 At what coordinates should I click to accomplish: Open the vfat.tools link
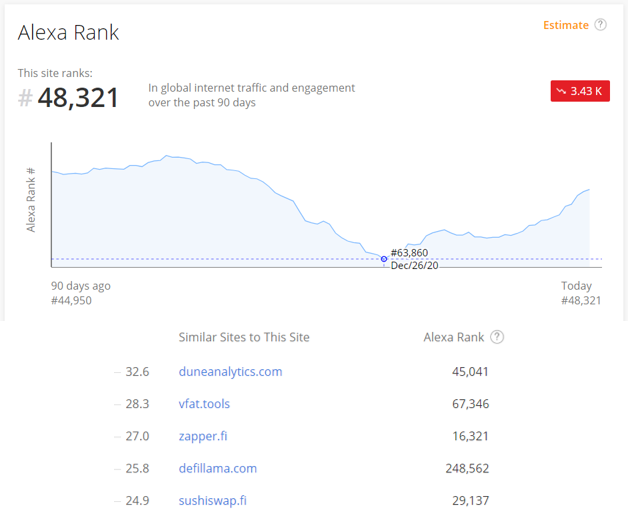tap(204, 404)
